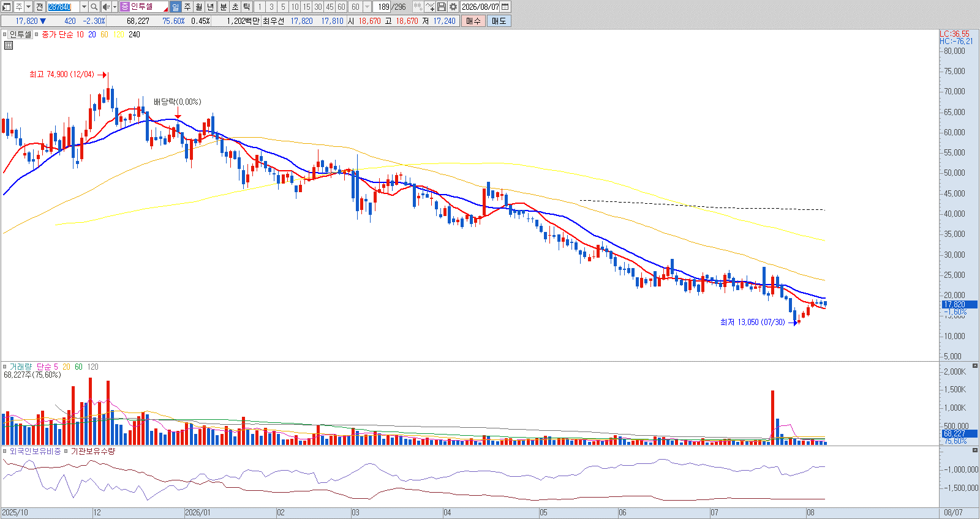Click the 전 button in toolbar

click(x=39, y=7)
